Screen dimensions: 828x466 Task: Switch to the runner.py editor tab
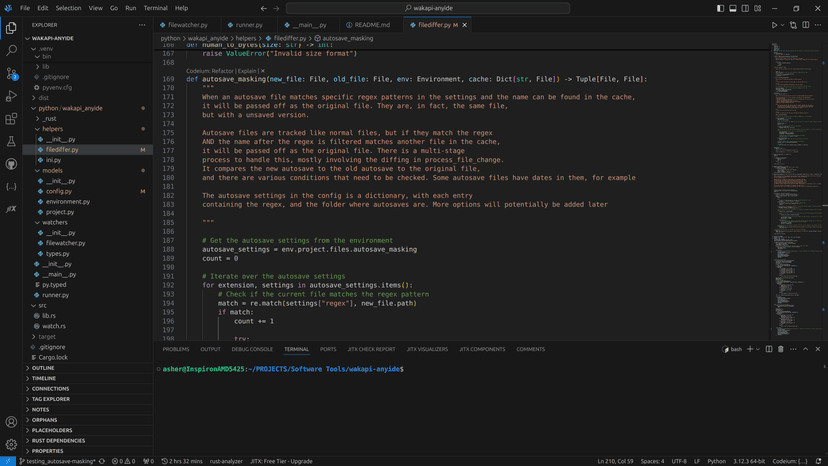coord(248,24)
